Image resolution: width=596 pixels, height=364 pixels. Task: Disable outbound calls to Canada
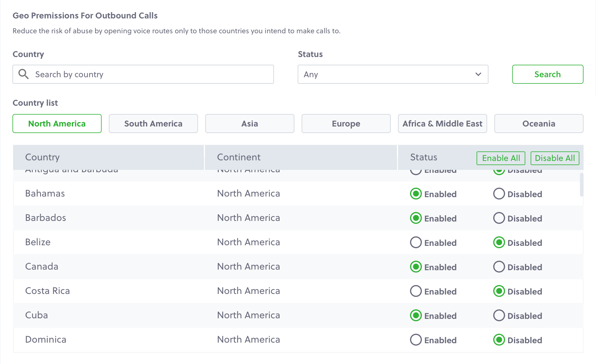click(499, 267)
